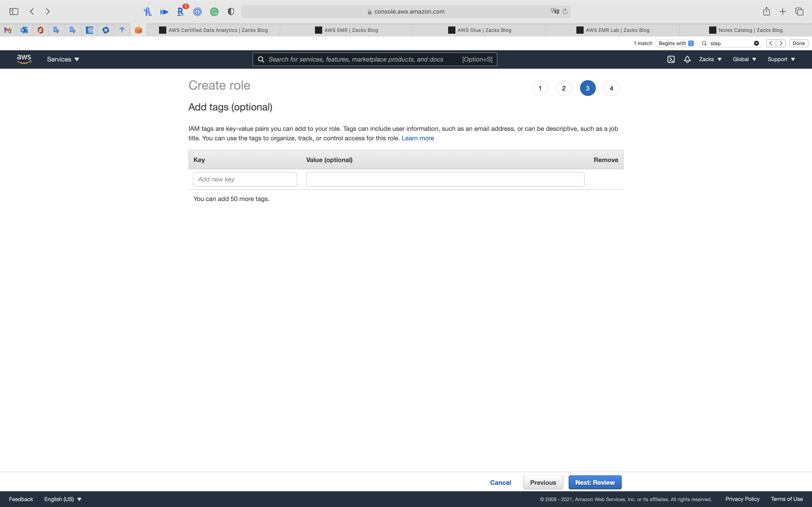
Task: Click the Next: Review button
Action: (594, 482)
